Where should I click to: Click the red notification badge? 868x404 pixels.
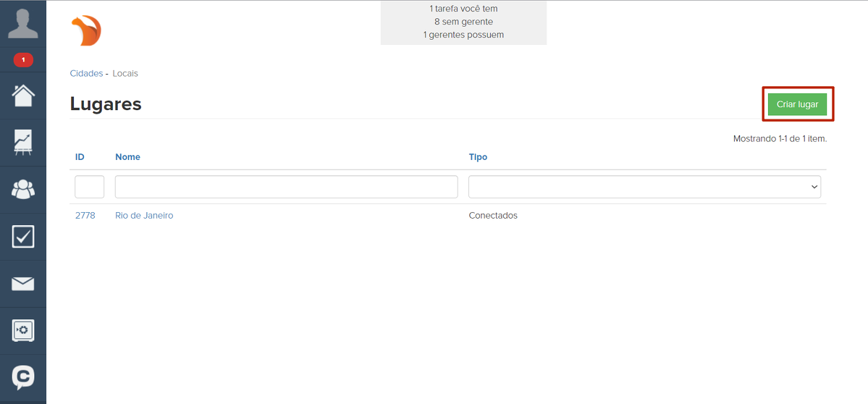point(23,60)
